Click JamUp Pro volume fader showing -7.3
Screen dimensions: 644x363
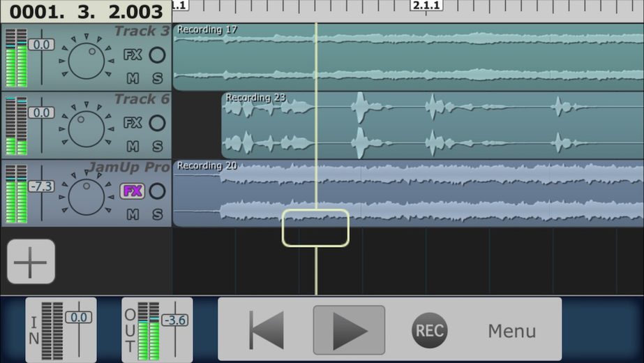coord(41,186)
